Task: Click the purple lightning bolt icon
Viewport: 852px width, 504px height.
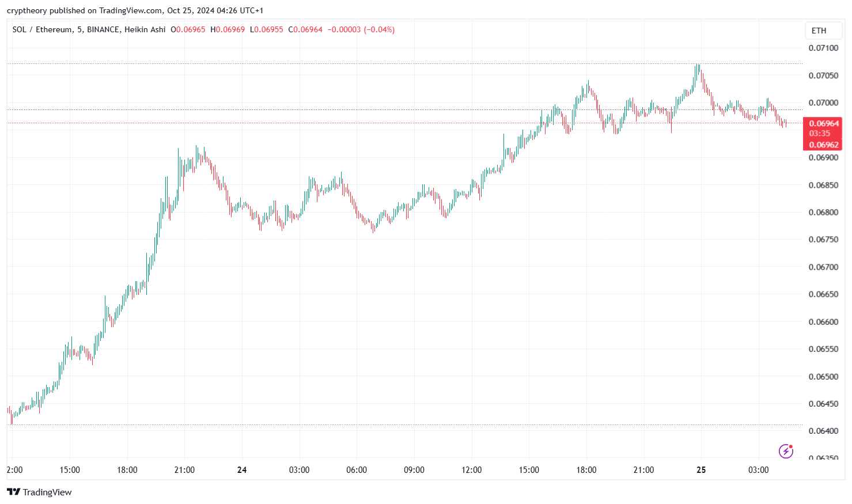Action: pos(786,451)
